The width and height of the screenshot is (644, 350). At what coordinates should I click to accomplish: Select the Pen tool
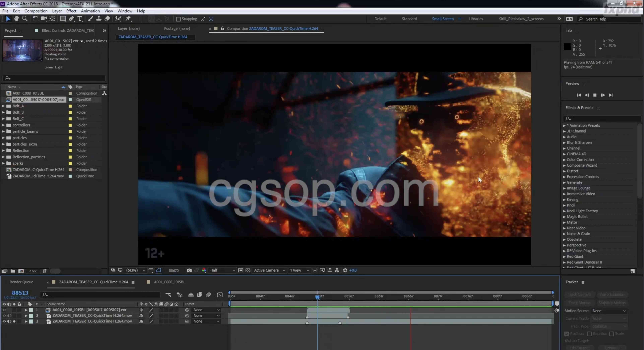click(71, 18)
